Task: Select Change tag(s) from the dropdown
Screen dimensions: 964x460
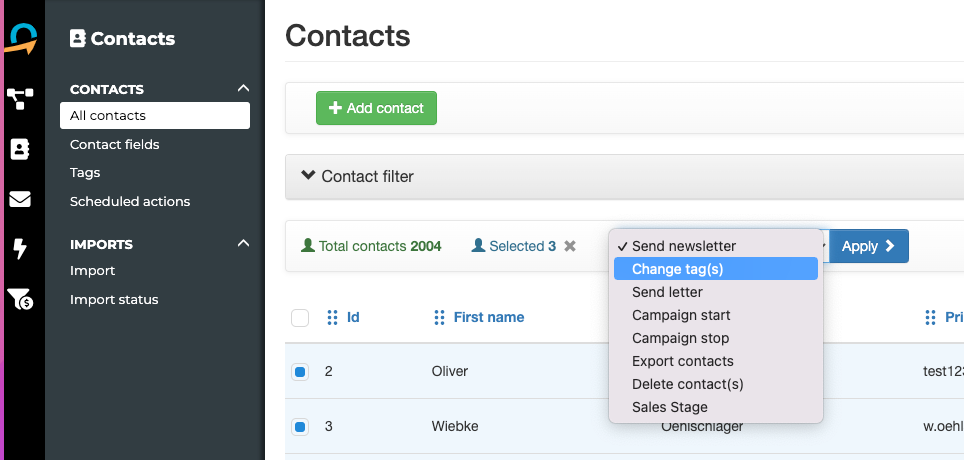Action: (716, 269)
